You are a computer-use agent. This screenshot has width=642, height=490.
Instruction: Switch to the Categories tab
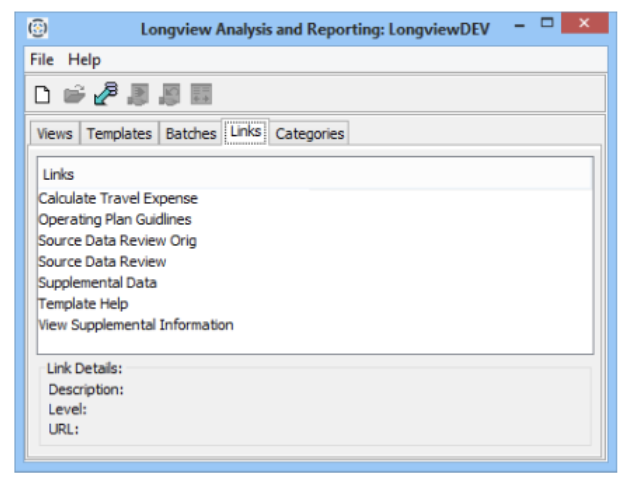point(310,133)
